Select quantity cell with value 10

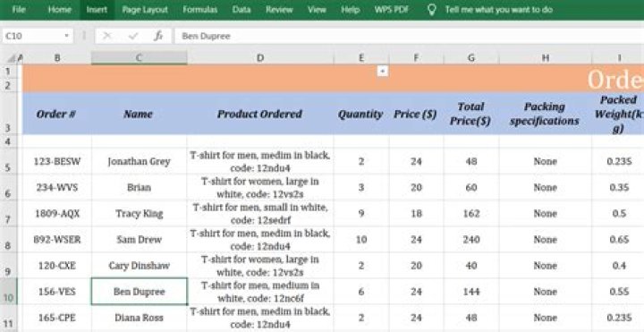(361, 240)
